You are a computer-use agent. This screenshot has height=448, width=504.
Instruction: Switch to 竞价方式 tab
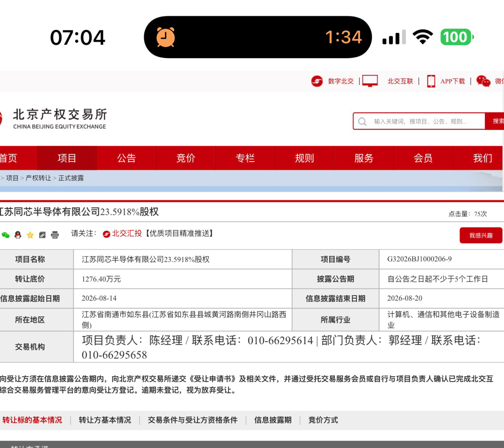click(323, 420)
